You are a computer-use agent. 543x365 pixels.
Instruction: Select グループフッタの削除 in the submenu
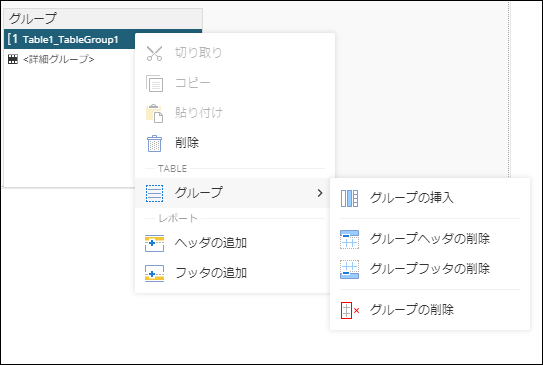(430, 269)
